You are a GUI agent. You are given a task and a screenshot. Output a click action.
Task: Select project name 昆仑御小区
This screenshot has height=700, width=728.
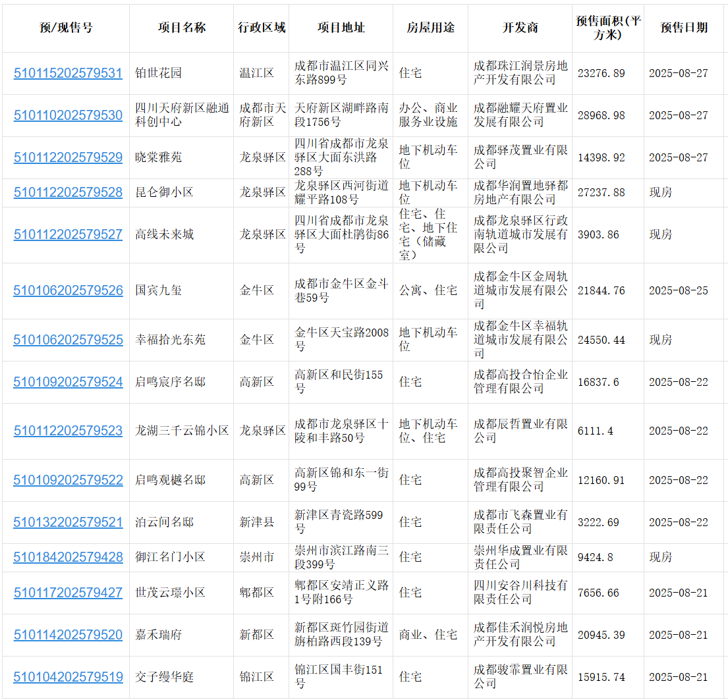[x=164, y=192]
